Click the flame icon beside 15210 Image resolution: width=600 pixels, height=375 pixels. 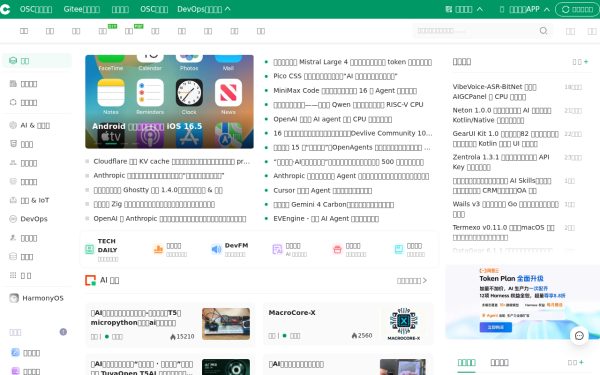[173, 337]
